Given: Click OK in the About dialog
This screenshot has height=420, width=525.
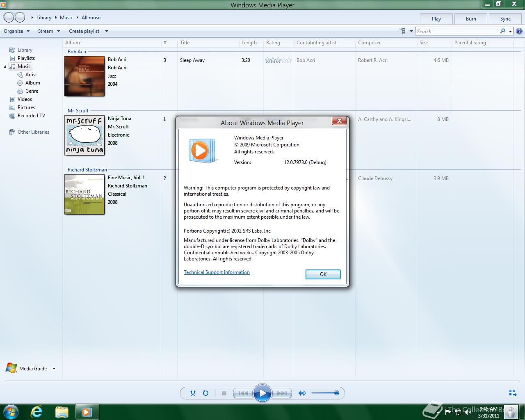Looking at the screenshot, I should point(323,274).
